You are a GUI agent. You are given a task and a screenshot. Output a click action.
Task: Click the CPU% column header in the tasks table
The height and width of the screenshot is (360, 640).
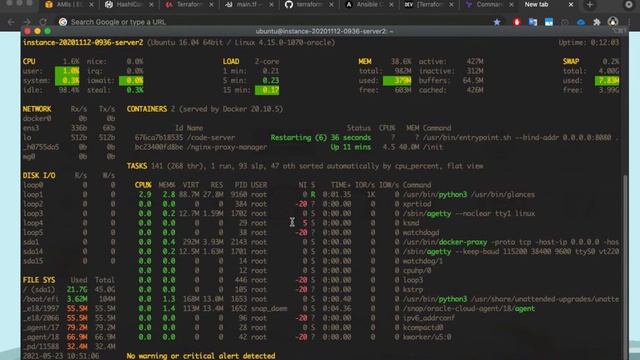(x=143, y=185)
